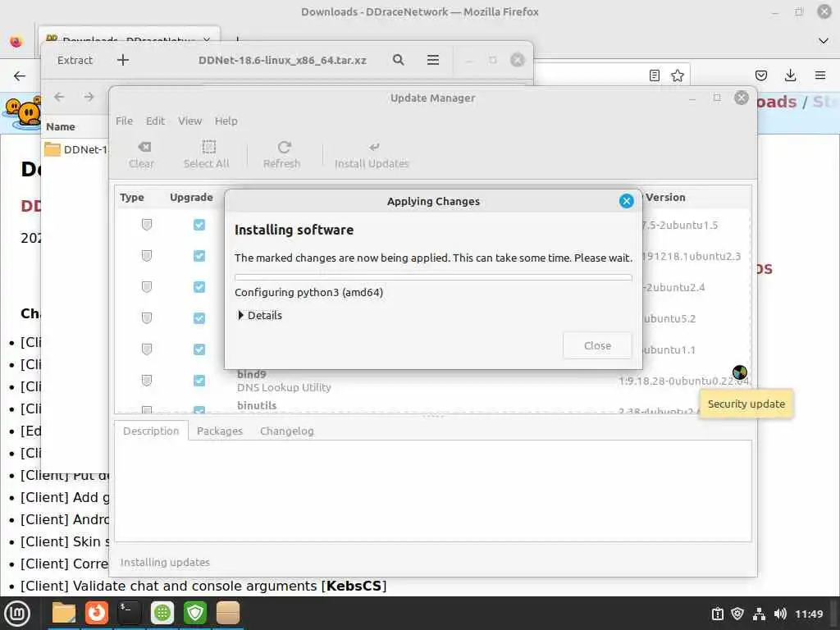This screenshot has height=630, width=840.
Task: Switch to Firefox in taskbar
Action: (x=97, y=613)
